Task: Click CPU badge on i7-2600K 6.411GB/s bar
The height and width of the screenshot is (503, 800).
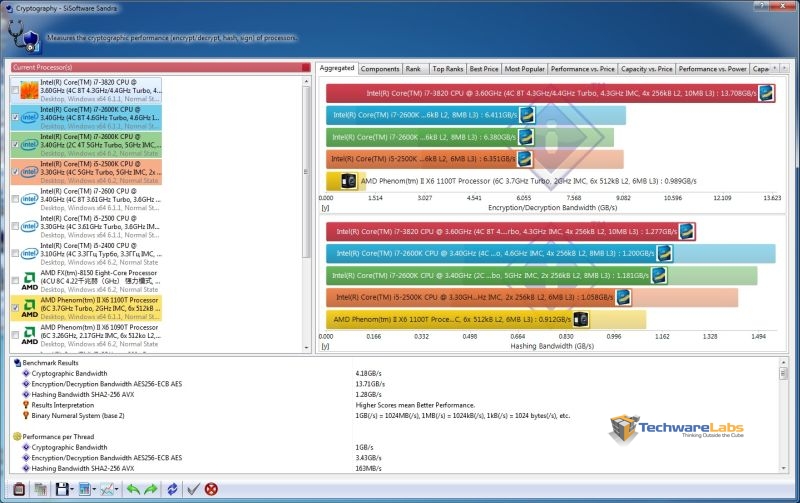Action: click(527, 115)
